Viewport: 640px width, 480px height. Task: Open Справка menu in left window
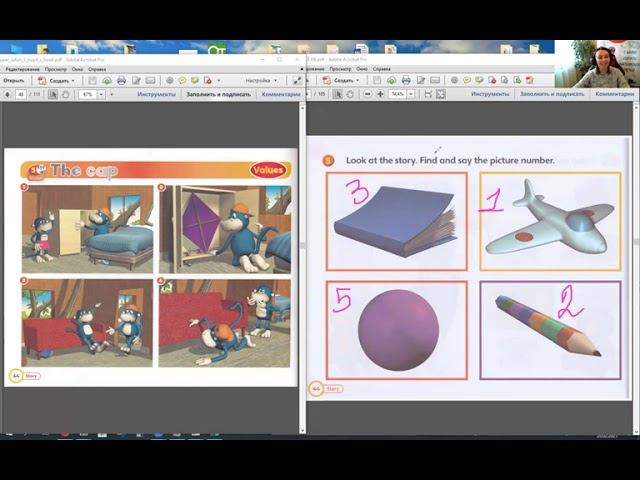(97, 69)
